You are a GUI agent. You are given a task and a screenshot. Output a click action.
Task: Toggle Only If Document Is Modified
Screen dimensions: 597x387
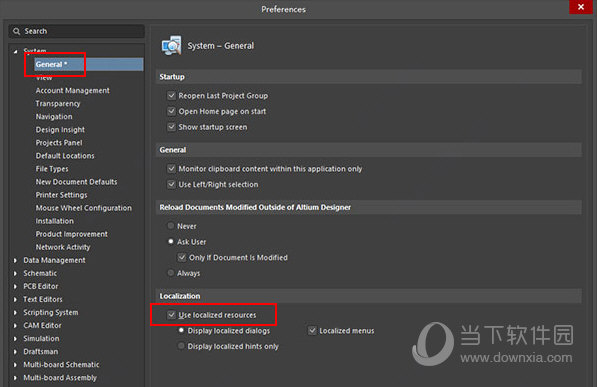182,257
